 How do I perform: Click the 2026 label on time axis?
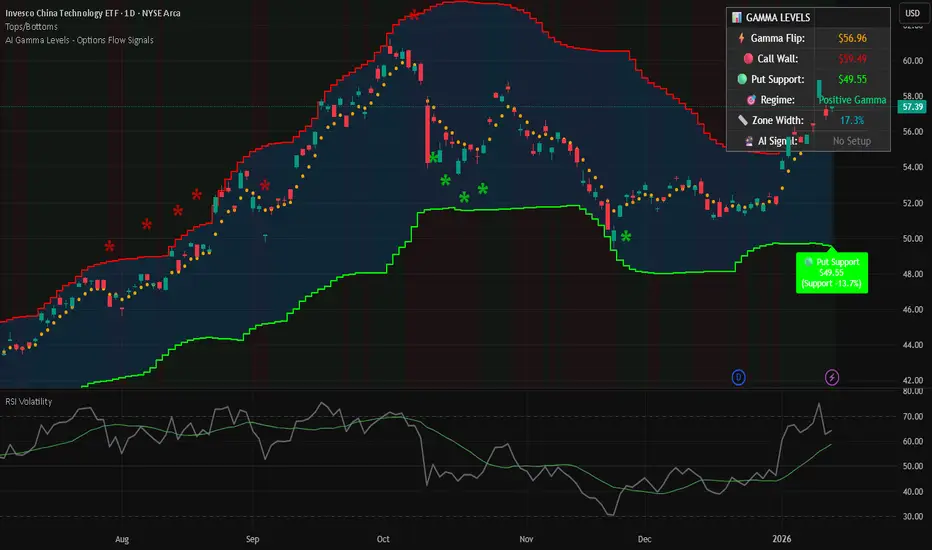pos(782,539)
